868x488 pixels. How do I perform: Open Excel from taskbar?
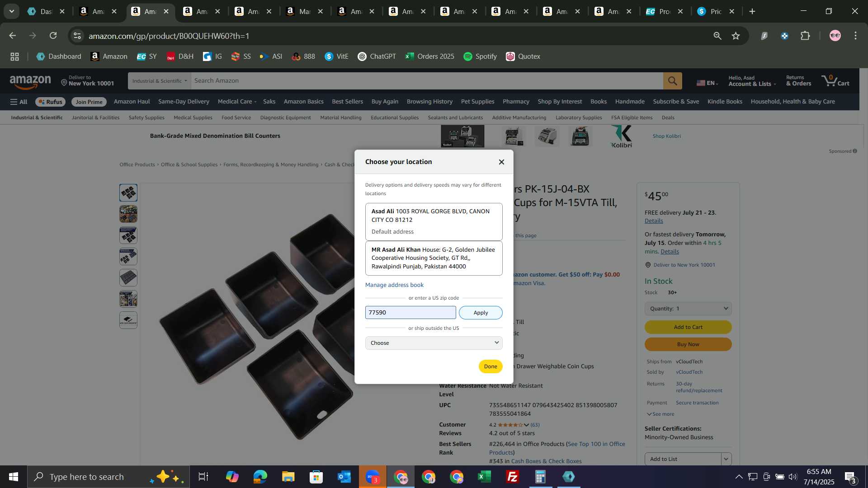485,477
